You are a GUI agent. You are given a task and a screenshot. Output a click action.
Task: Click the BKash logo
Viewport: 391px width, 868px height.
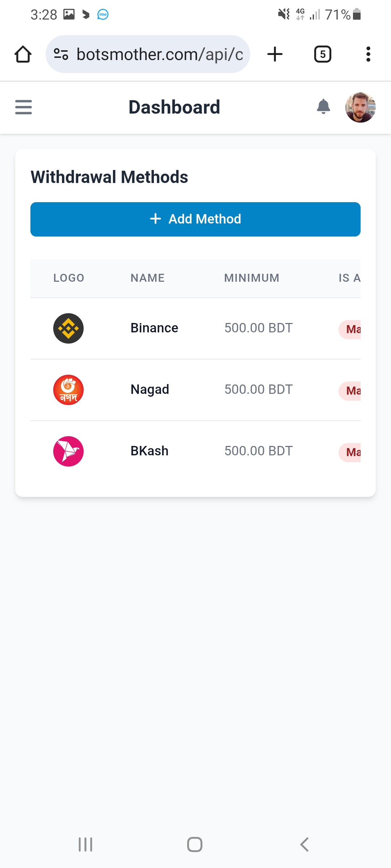point(68,451)
